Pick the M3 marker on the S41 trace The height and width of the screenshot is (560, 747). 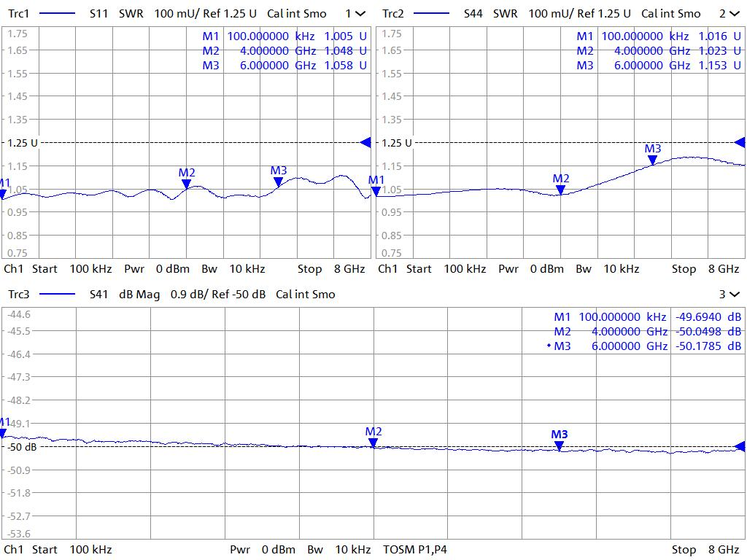click(559, 446)
